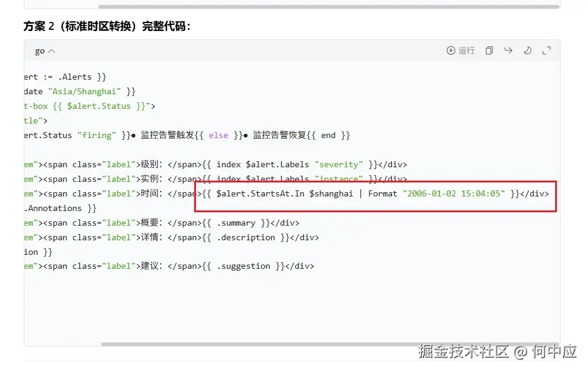The width and height of the screenshot is (588, 371).
Task: Click the .description template variable
Action: coord(246,238)
